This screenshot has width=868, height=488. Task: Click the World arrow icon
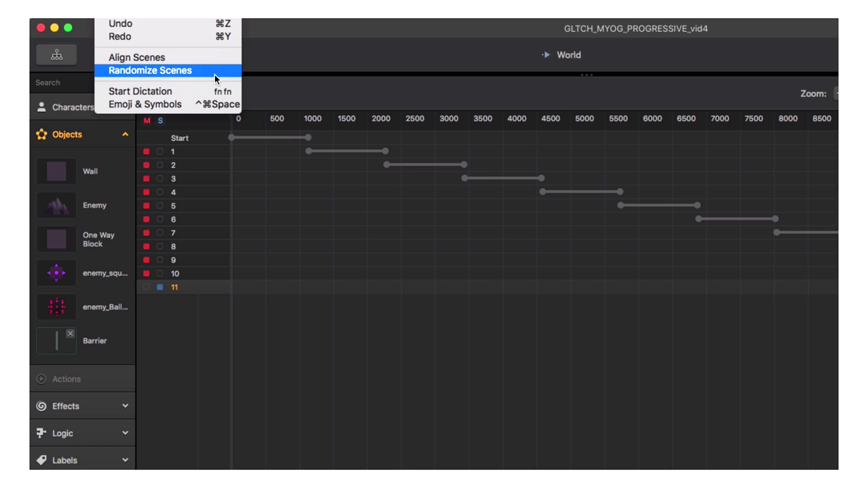[x=546, y=55]
